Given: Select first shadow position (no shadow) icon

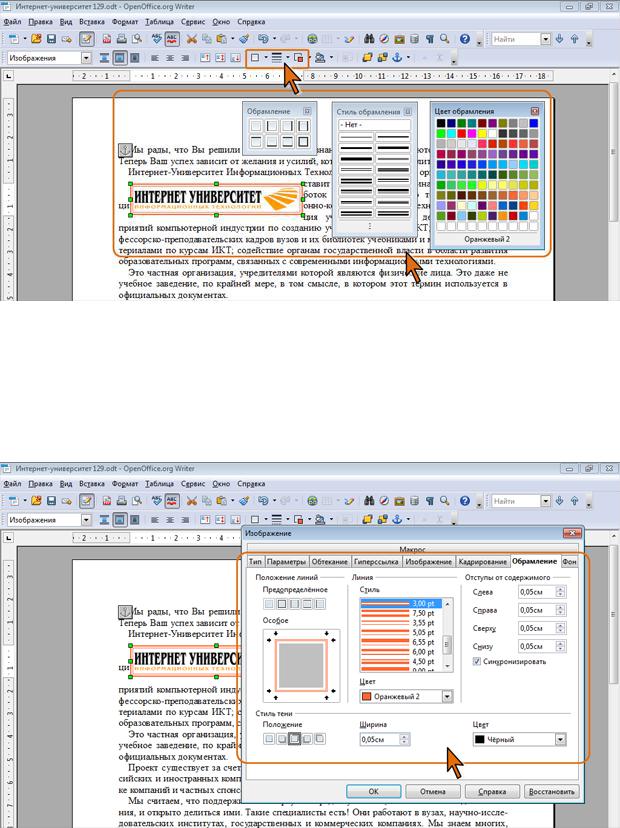Looking at the screenshot, I should [269, 739].
